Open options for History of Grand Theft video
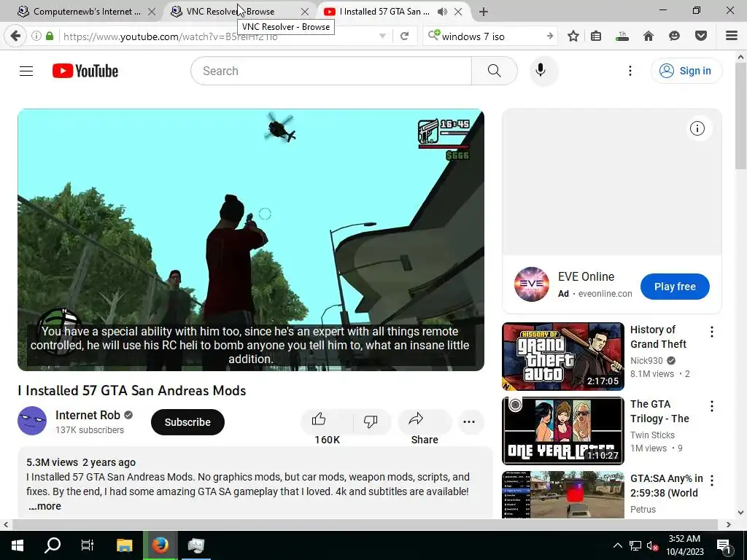747x560 pixels. pyautogui.click(x=712, y=332)
